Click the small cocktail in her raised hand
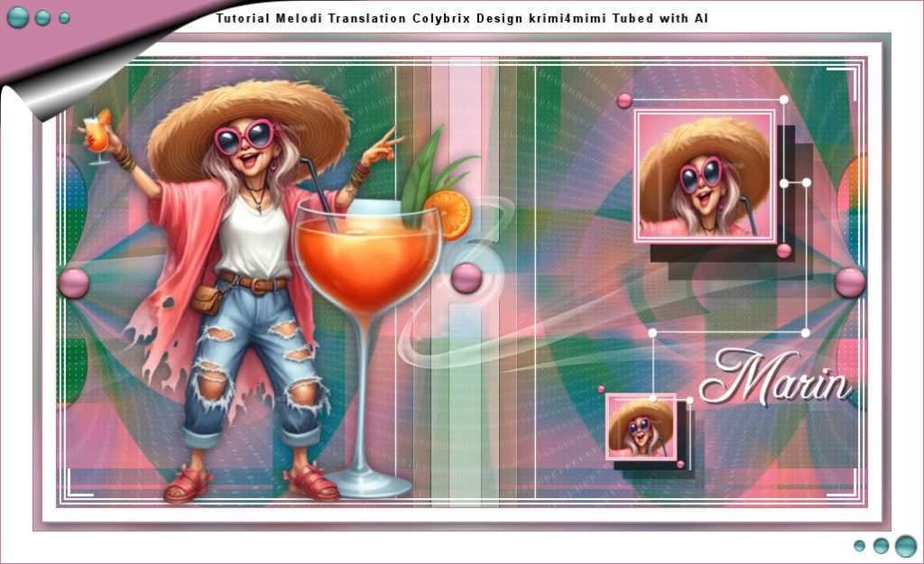924x564 pixels. (x=97, y=133)
